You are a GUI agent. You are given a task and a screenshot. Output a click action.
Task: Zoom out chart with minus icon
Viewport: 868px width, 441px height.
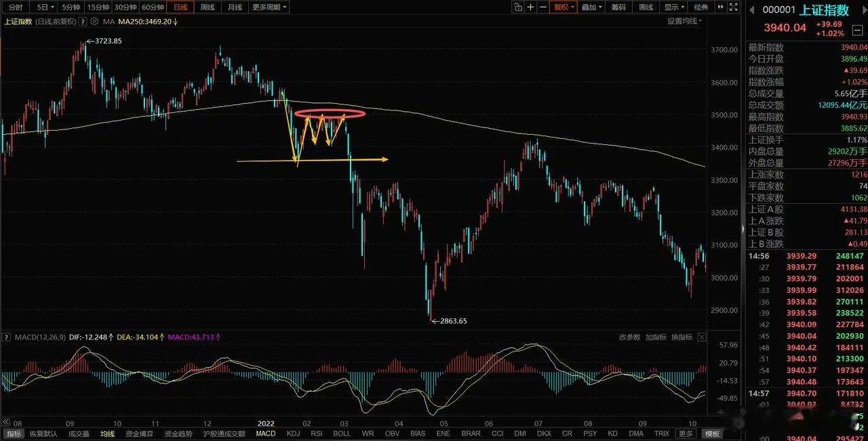click(542, 7)
